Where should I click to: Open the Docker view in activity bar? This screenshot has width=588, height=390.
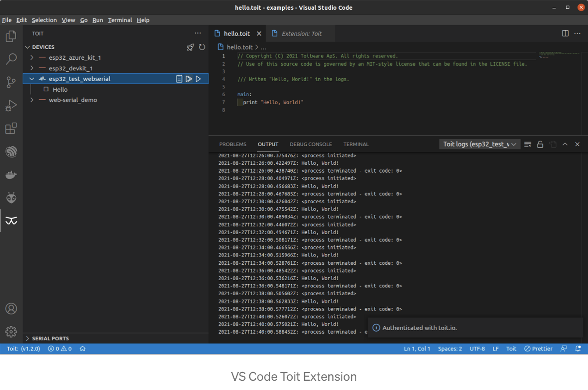click(11, 175)
